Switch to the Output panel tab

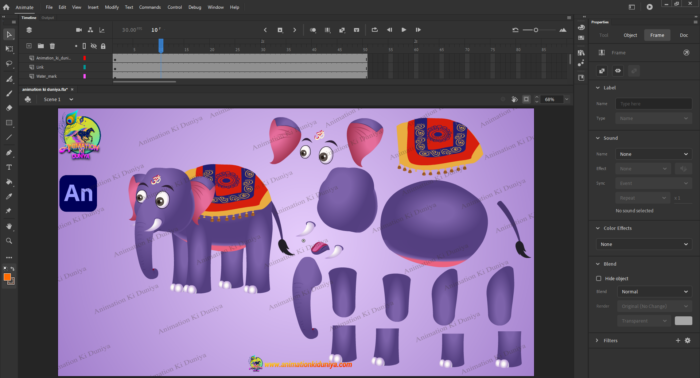(48, 18)
